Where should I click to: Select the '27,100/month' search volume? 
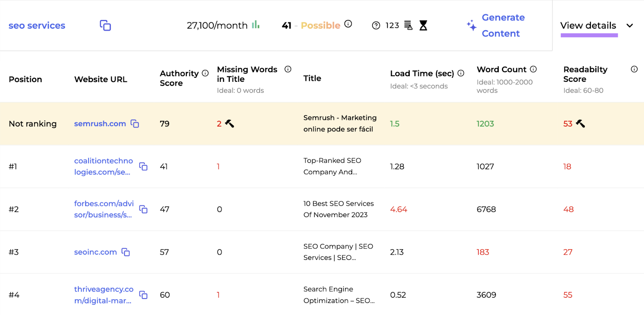click(x=217, y=25)
